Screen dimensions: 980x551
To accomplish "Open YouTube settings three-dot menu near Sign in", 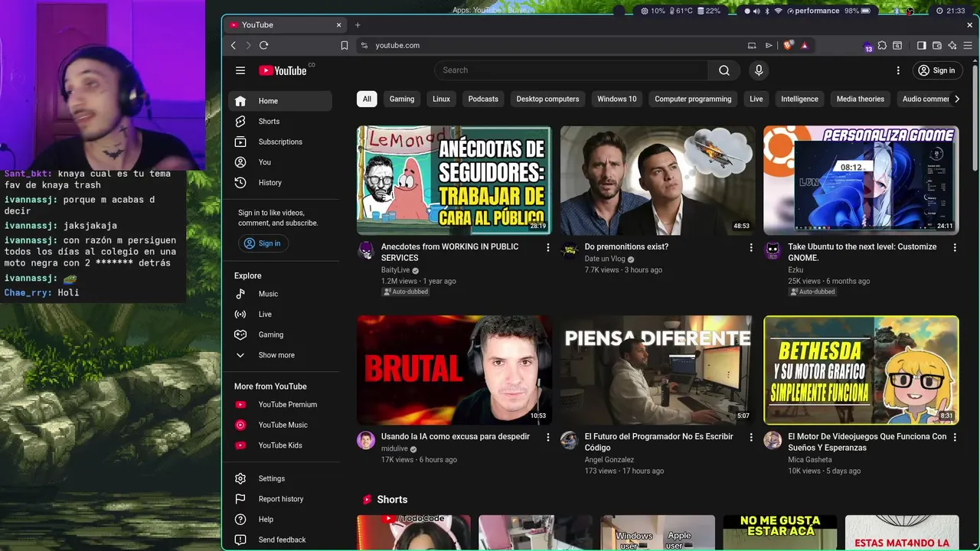I will [x=898, y=70].
